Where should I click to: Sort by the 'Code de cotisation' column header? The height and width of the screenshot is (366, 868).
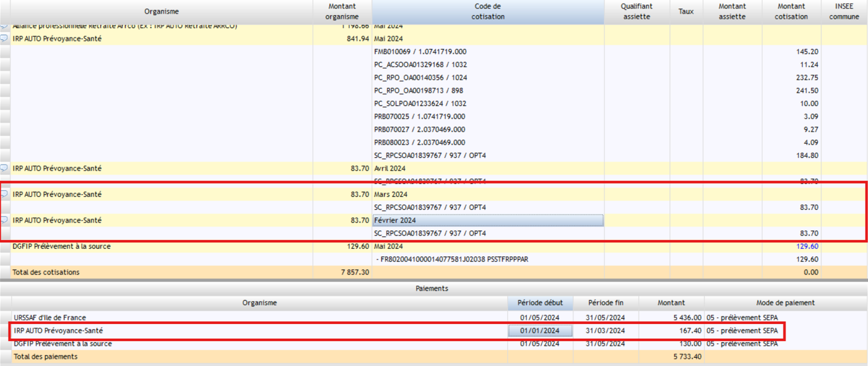click(487, 12)
